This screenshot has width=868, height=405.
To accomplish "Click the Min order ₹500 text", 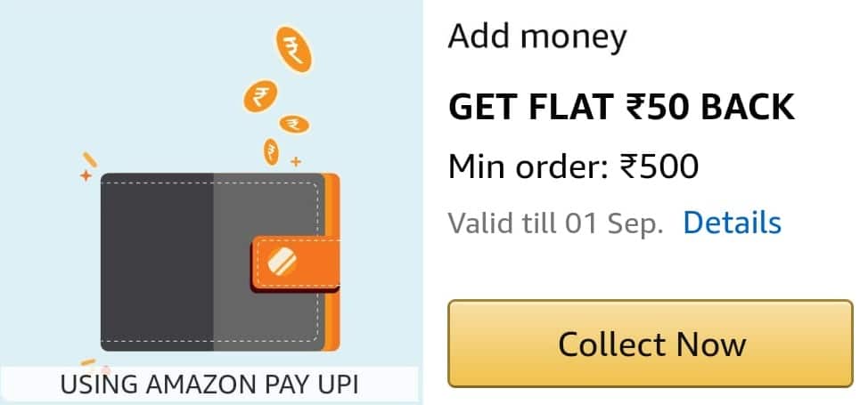I will [573, 166].
